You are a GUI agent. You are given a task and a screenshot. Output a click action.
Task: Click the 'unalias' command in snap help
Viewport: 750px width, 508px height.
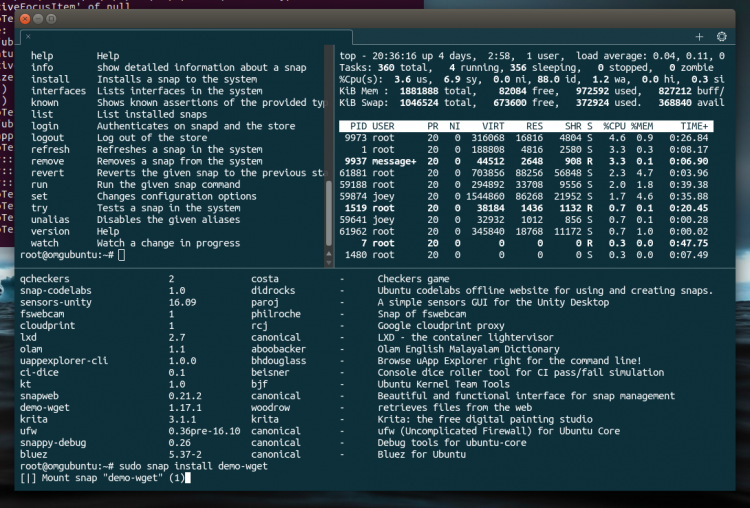(x=50, y=220)
